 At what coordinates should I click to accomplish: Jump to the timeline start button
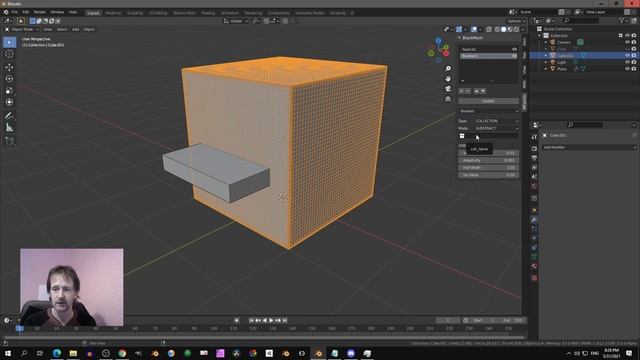tap(251, 321)
